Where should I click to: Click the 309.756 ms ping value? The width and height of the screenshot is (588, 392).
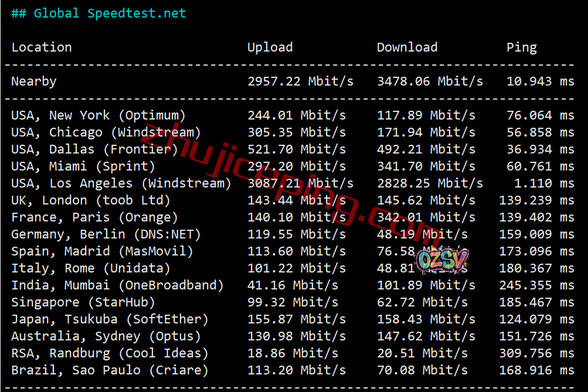[x=536, y=353]
